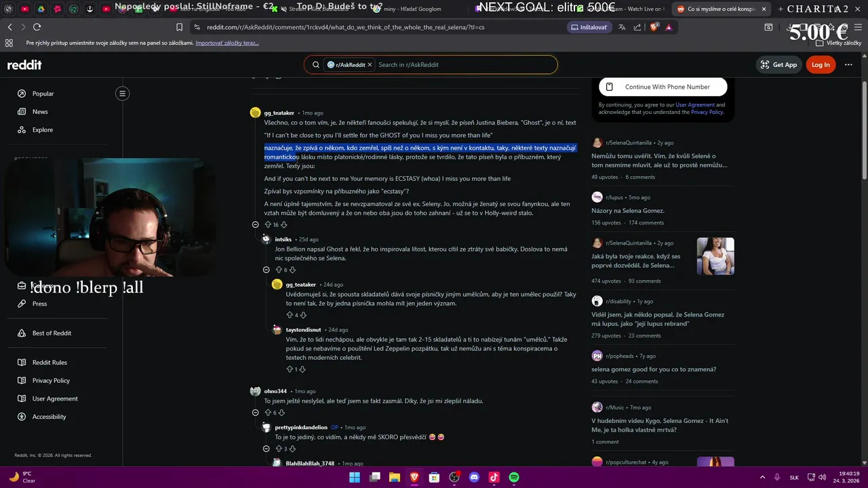Open the taystondisnut username link
This screenshot has height=488, width=868.
[303, 330]
